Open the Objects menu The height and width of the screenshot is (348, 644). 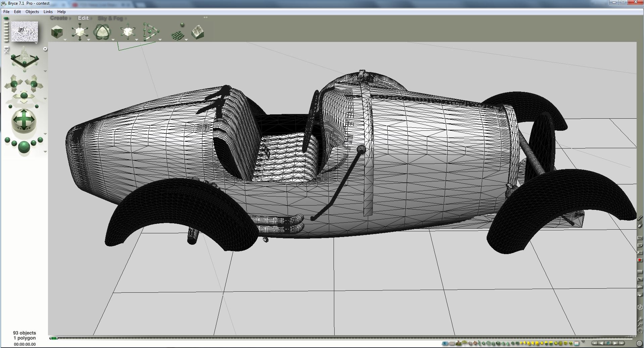click(x=32, y=11)
